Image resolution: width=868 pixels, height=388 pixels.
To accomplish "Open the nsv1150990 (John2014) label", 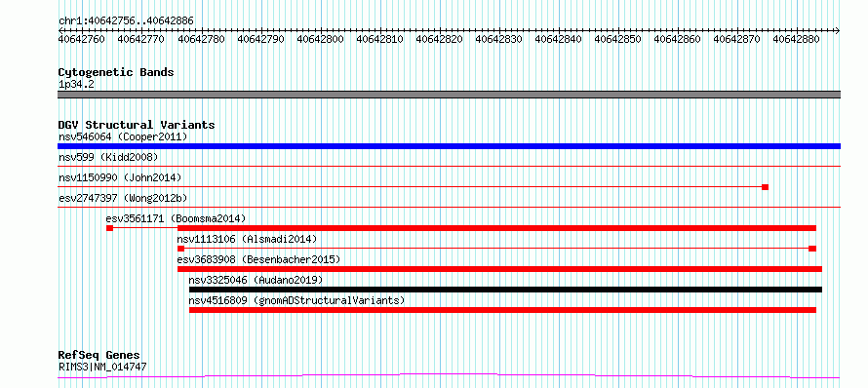I will point(120,177).
